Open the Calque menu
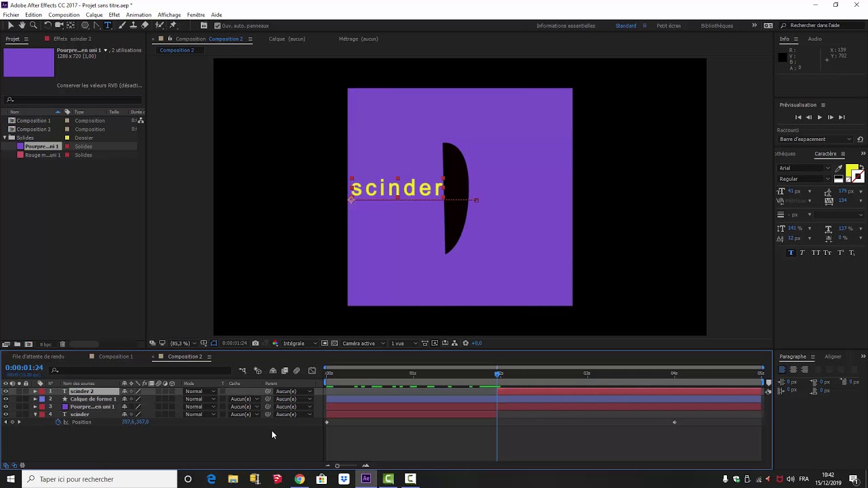This screenshot has width=868, height=488. pos(94,15)
